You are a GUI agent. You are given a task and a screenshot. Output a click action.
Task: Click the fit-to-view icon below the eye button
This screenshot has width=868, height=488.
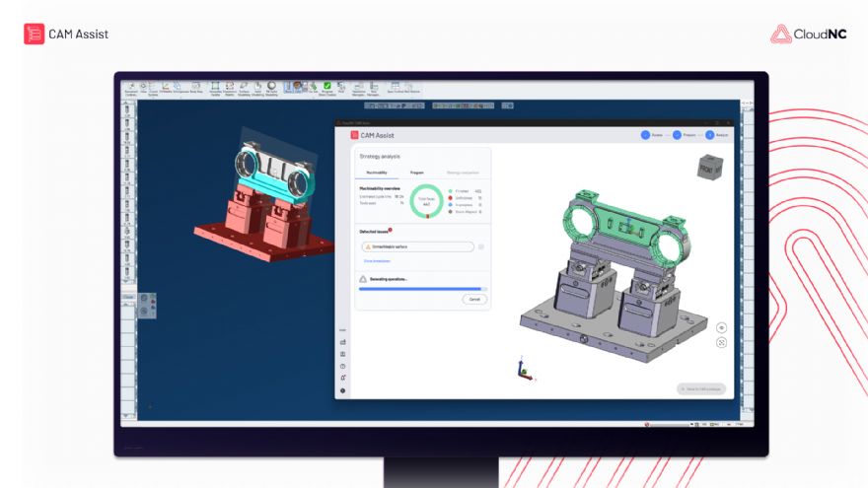(x=721, y=342)
